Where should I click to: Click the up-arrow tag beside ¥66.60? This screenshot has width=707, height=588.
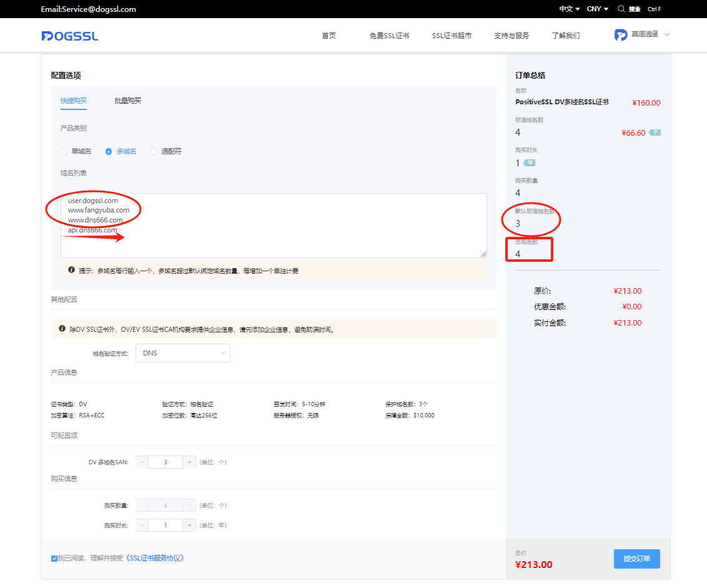tap(655, 132)
